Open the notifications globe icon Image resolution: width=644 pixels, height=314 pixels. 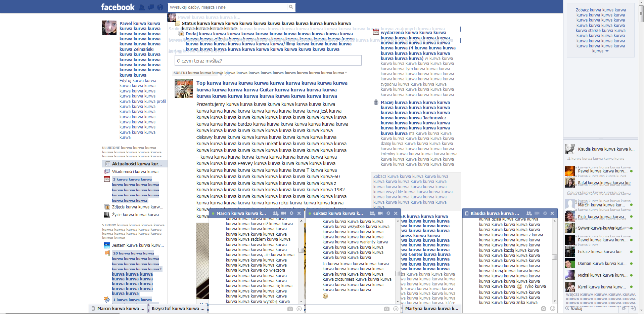click(x=160, y=7)
